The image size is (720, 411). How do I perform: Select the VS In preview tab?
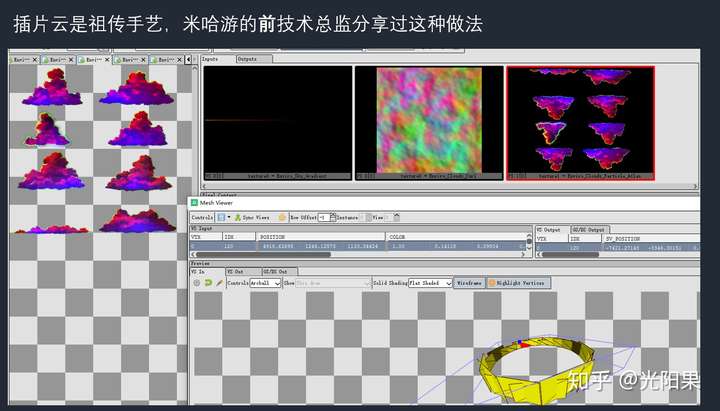pyautogui.click(x=207, y=272)
